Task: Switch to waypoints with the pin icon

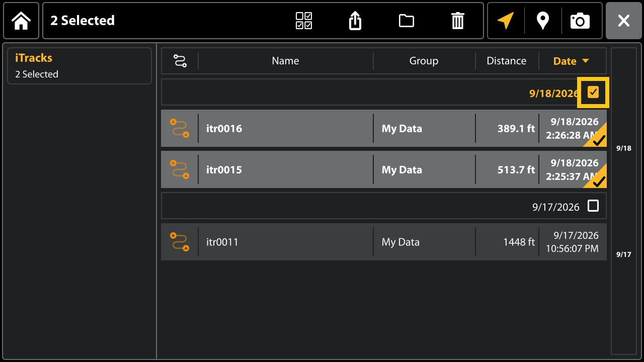Action: (x=542, y=21)
